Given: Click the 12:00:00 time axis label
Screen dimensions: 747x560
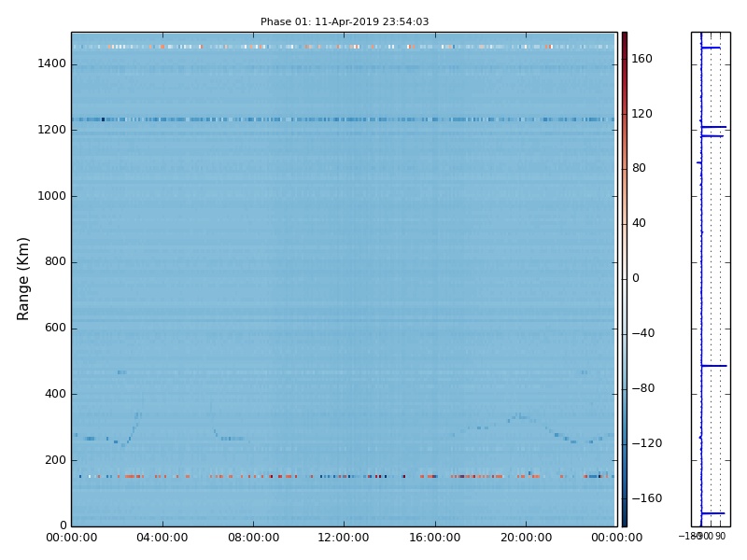Looking at the screenshot, I should point(344,538).
